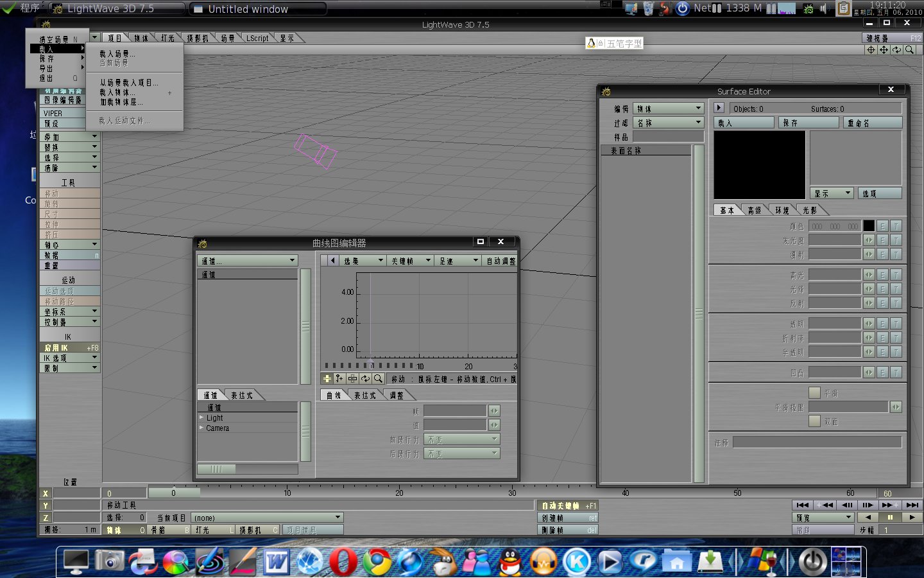
Task: Expand the Light channel tree item
Action: [x=201, y=417]
